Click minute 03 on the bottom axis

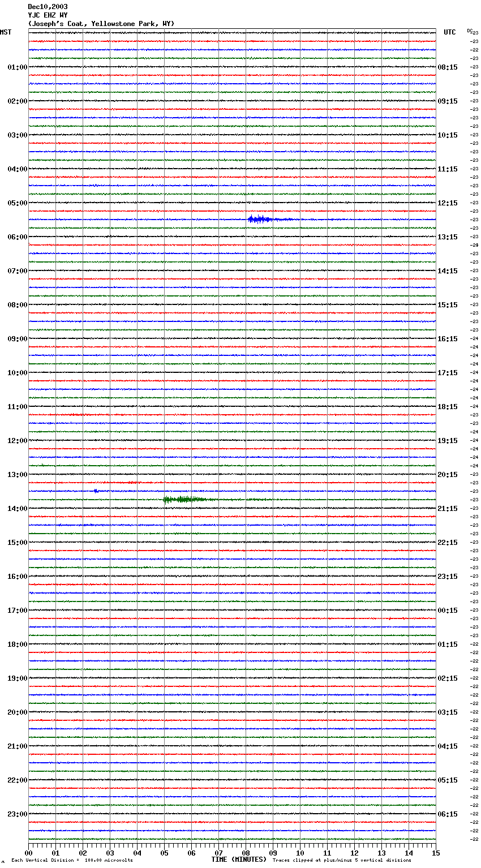(110, 853)
